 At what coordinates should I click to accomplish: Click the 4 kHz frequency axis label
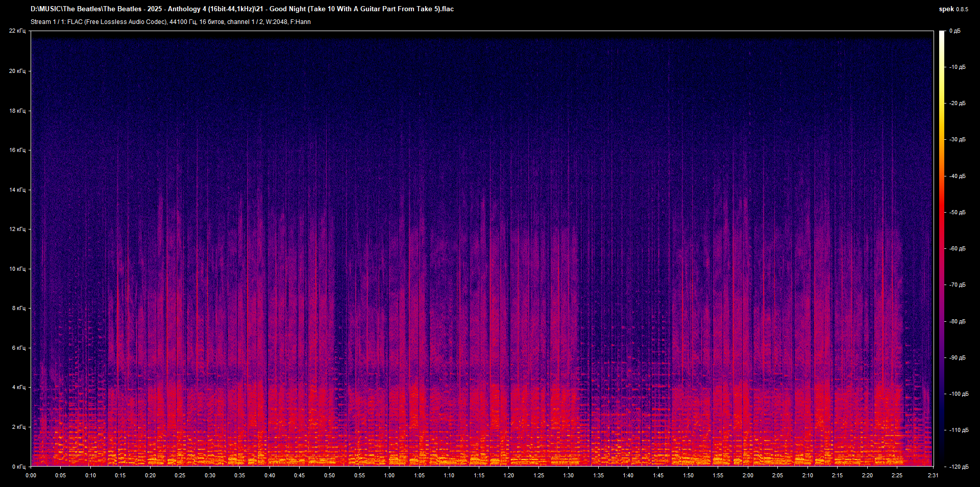(x=18, y=387)
